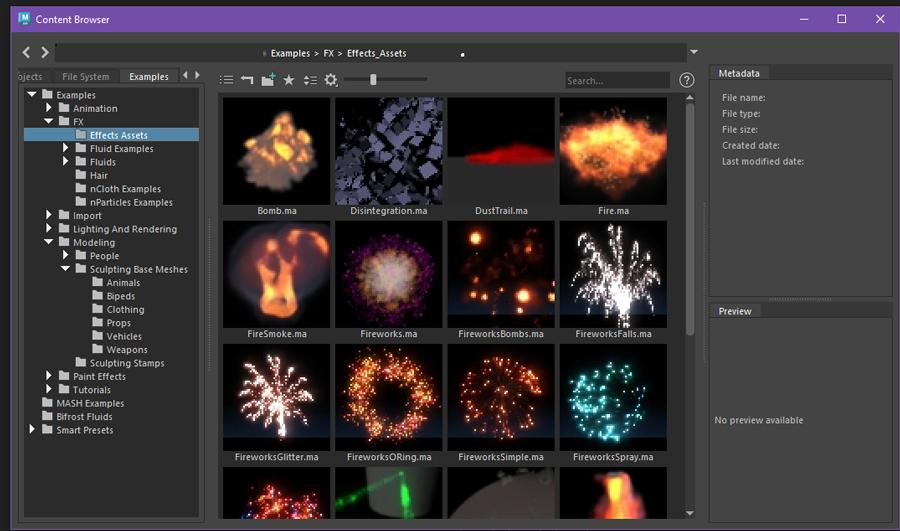Switch to the File System tab

(86, 76)
